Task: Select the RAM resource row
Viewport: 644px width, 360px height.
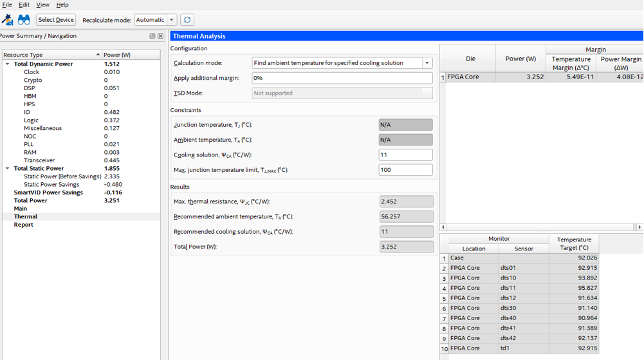Action: click(81, 153)
